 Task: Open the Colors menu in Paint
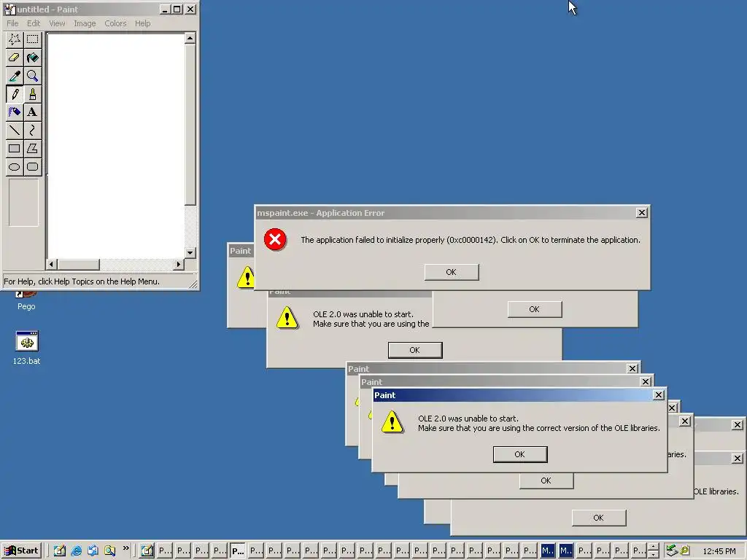click(115, 23)
